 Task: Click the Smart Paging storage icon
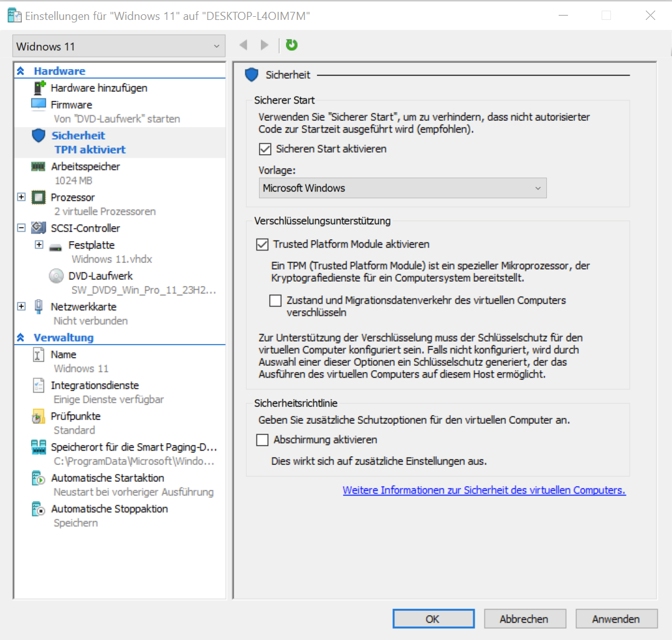coord(39,447)
